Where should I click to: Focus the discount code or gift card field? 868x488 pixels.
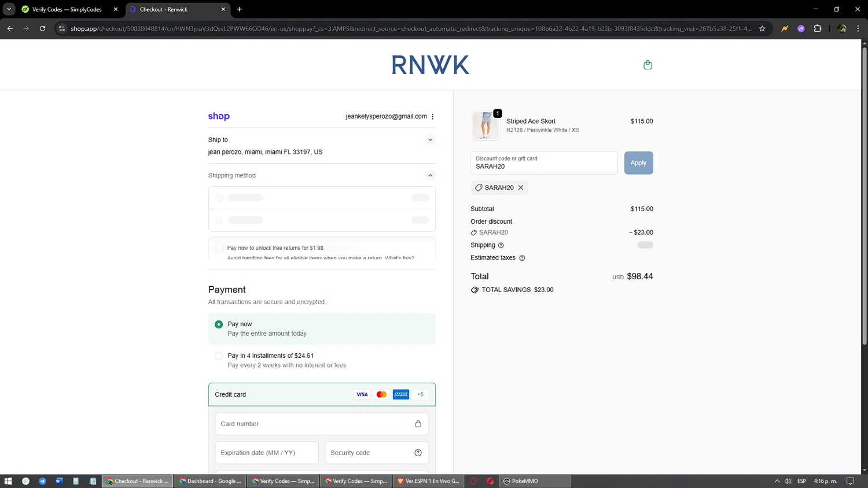[544, 163]
